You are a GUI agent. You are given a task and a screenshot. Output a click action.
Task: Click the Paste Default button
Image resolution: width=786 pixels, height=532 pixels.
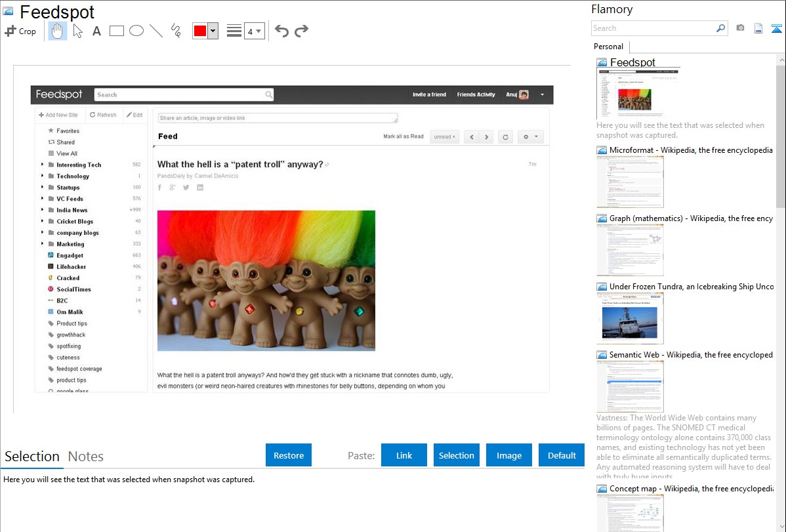[x=562, y=455]
